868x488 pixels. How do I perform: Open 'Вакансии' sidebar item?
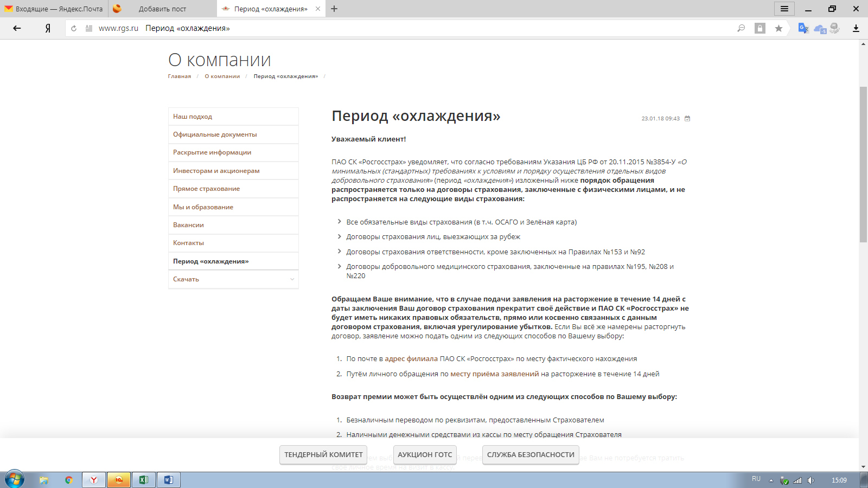(x=233, y=225)
